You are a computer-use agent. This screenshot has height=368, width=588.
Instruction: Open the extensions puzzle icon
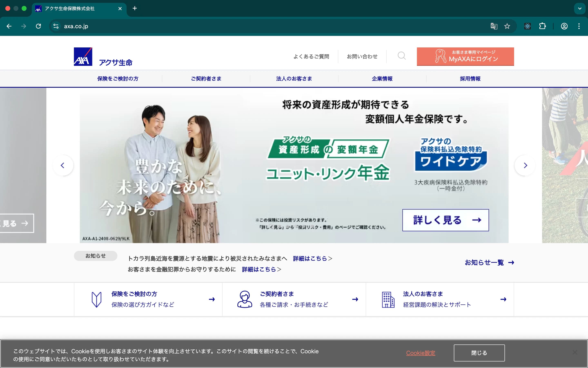542,26
